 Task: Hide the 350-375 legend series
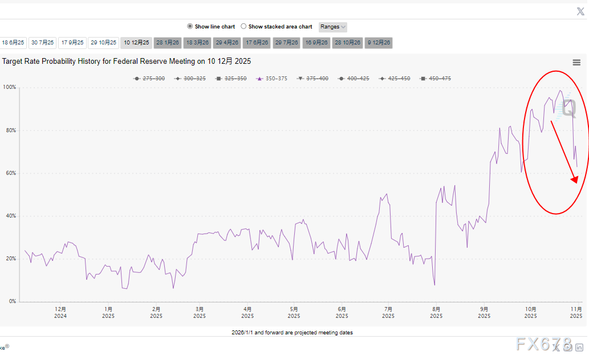[272, 79]
